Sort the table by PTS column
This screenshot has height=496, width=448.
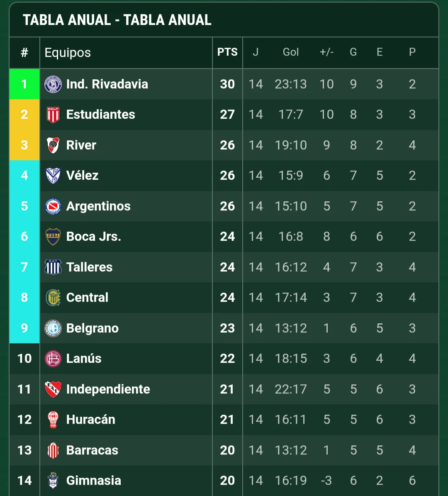(x=227, y=53)
